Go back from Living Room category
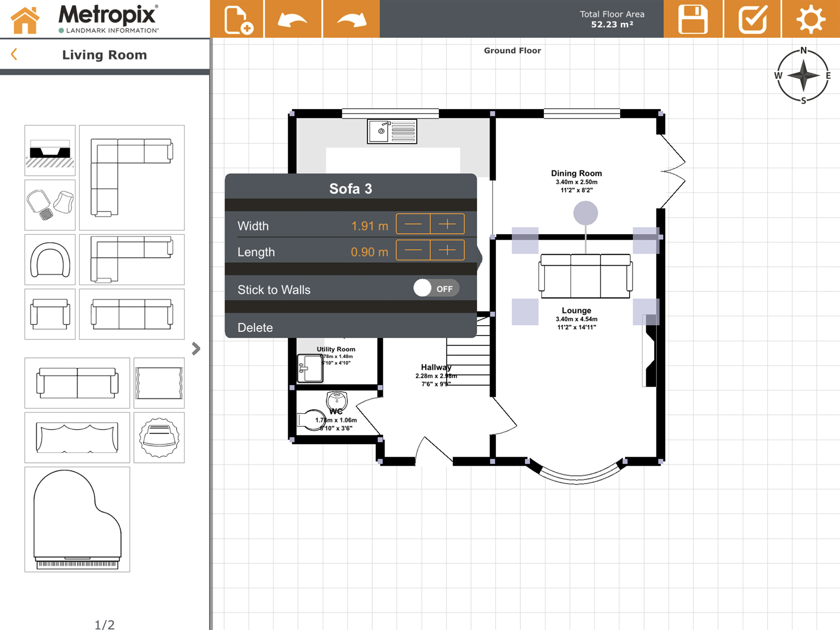This screenshot has width=840, height=630. pos(14,54)
